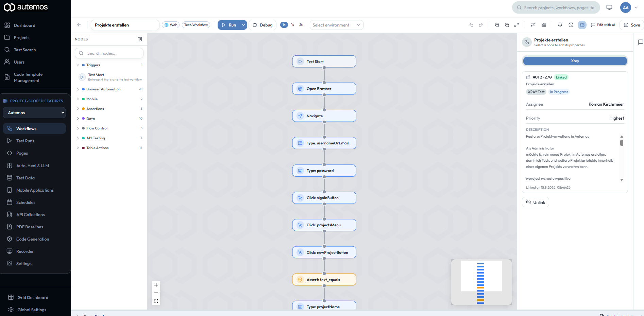This screenshot has height=316, width=644.
Task: Click the swap arrows toolbar icon
Action: coord(533,25)
